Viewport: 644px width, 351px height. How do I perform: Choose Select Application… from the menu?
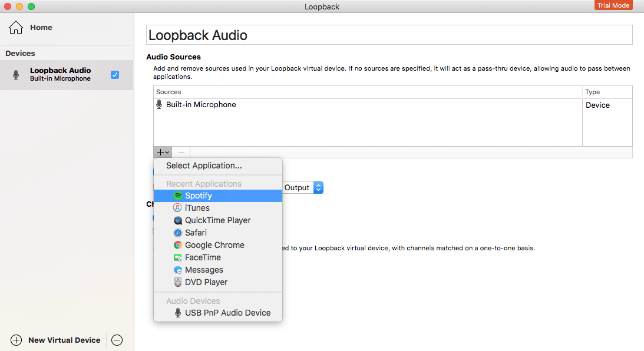[217, 165]
